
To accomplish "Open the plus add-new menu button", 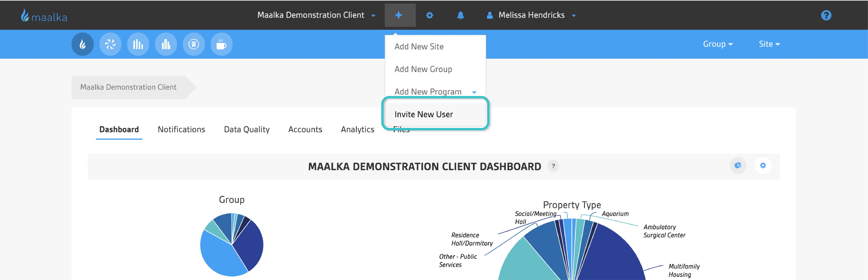I will click(x=400, y=15).
